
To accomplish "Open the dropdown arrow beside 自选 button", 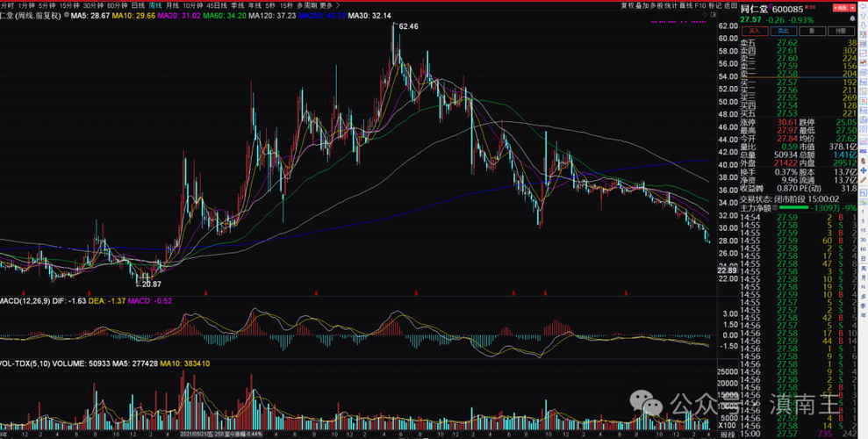I will pos(853,8).
